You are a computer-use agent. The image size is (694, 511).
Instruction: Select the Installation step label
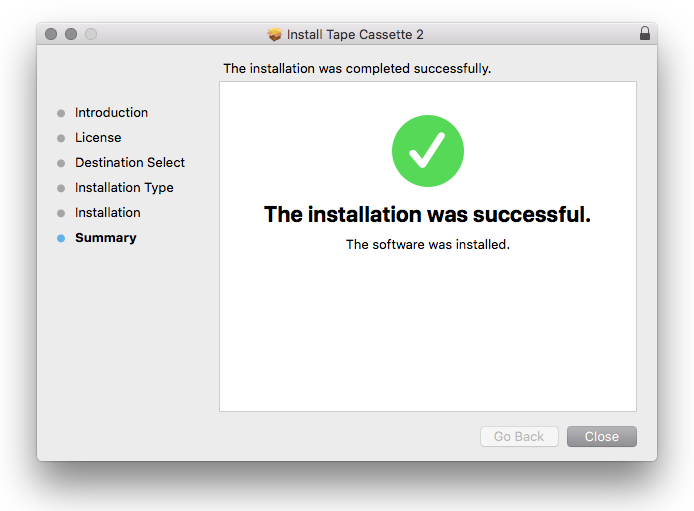(108, 213)
